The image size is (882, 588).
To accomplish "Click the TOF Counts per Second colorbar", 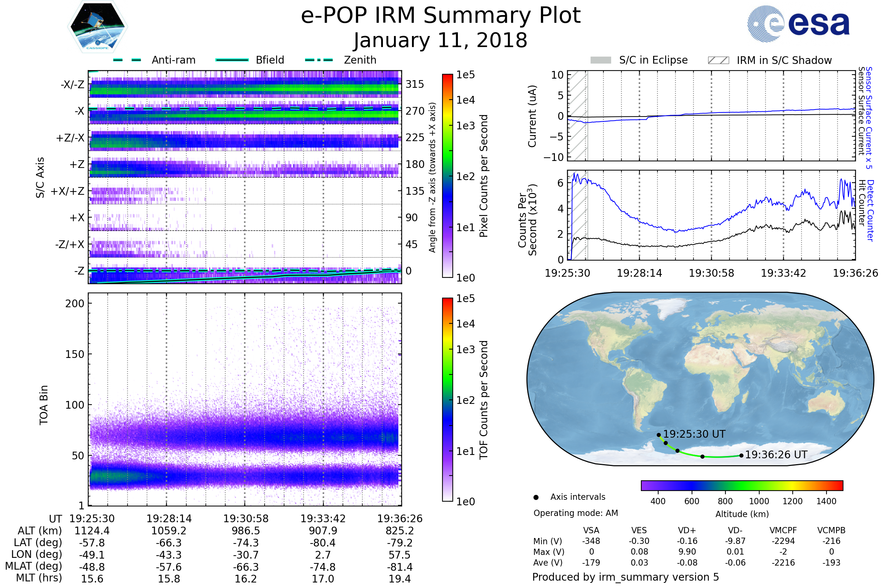I will point(447,399).
